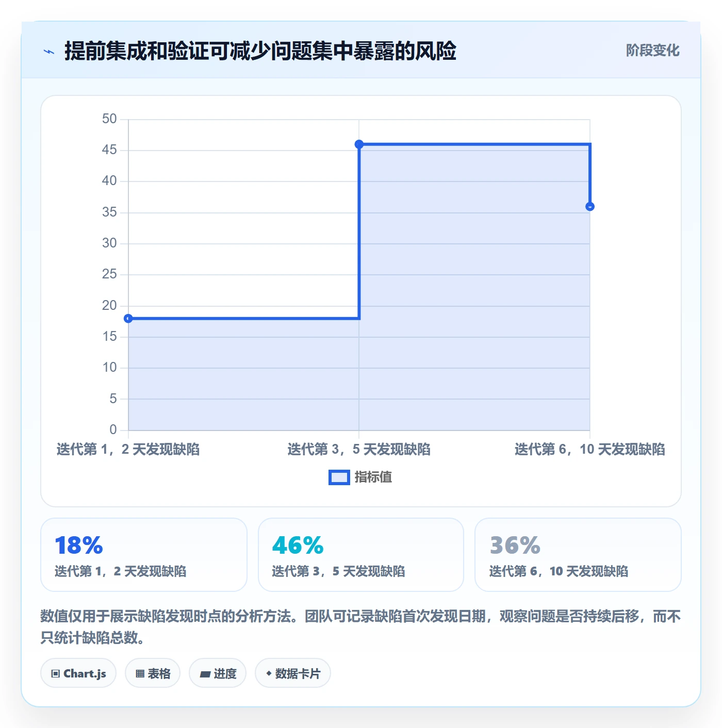Click x-axis label 迭代第 6，10 天发现缺陷
This screenshot has height=728, width=722.
(590, 450)
